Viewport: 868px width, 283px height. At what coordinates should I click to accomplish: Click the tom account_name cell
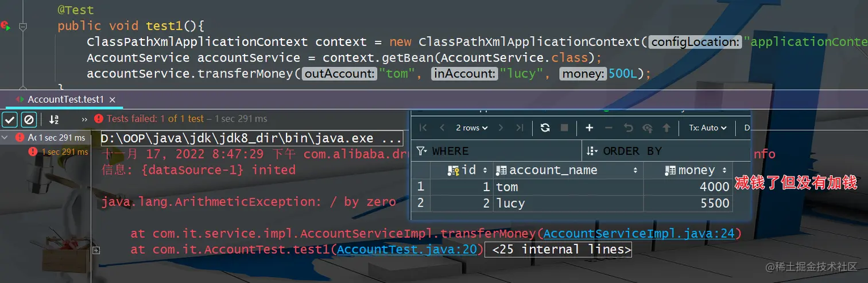pyautogui.click(x=568, y=187)
